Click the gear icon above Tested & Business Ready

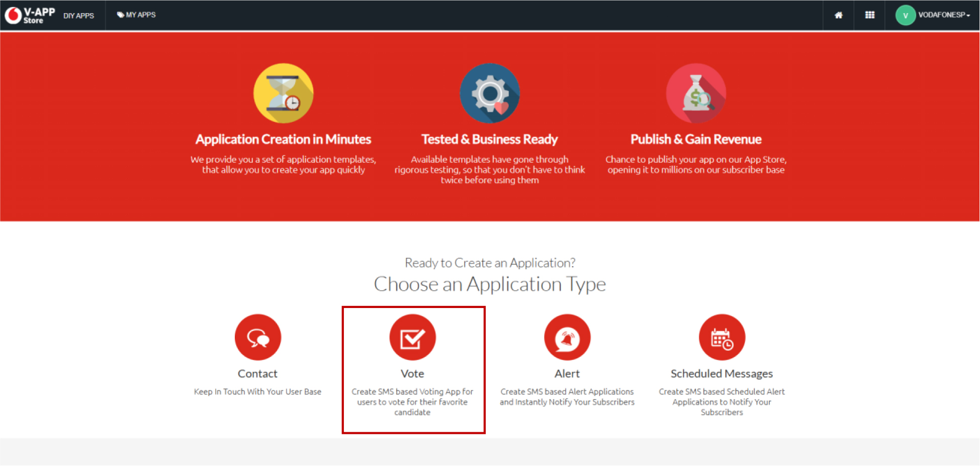[x=490, y=93]
